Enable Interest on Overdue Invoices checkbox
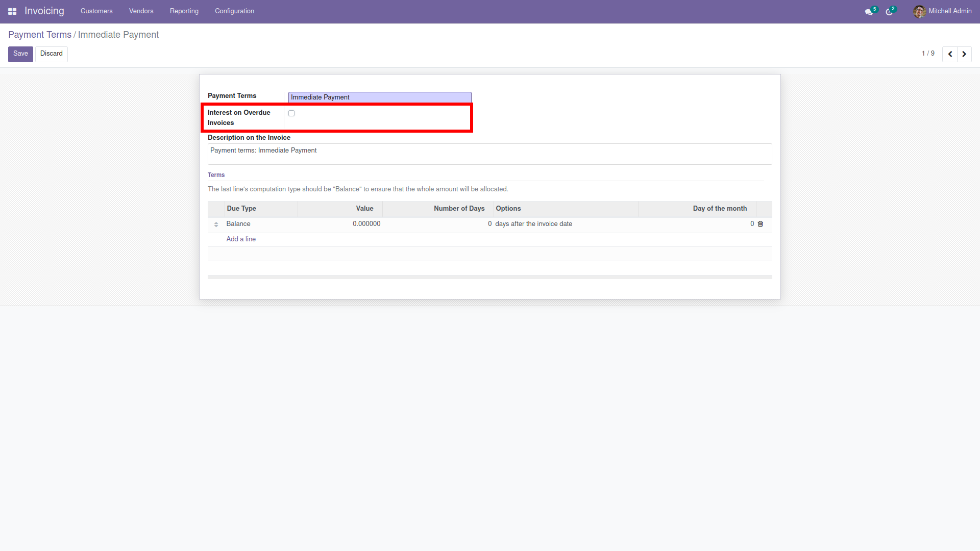The height and width of the screenshot is (551, 980). point(291,113)
